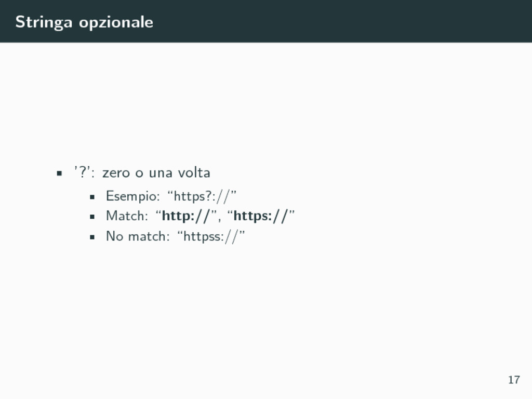Select the regex text "https?://"
Viewport: 532px width, 399px height.
click(x=202, y=196)
